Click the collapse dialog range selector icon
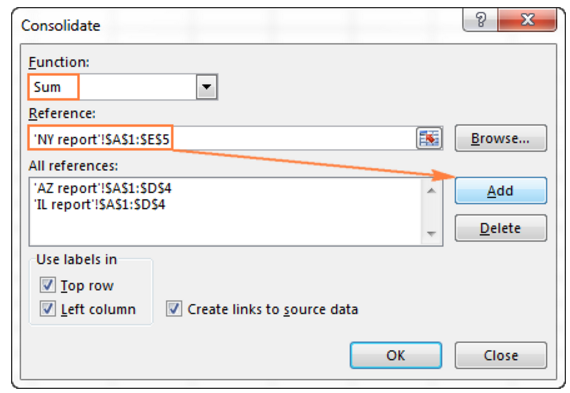 [x=429, y=138]
